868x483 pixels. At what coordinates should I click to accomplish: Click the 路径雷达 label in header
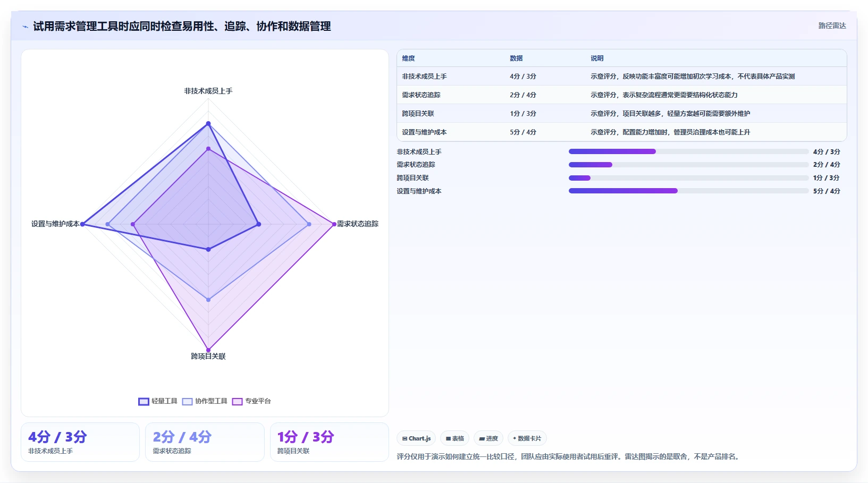tap(832, 26)
